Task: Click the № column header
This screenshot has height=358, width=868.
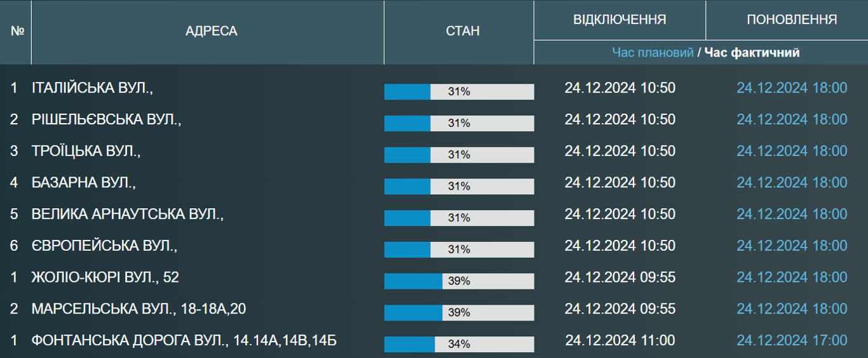Action: 17,31
